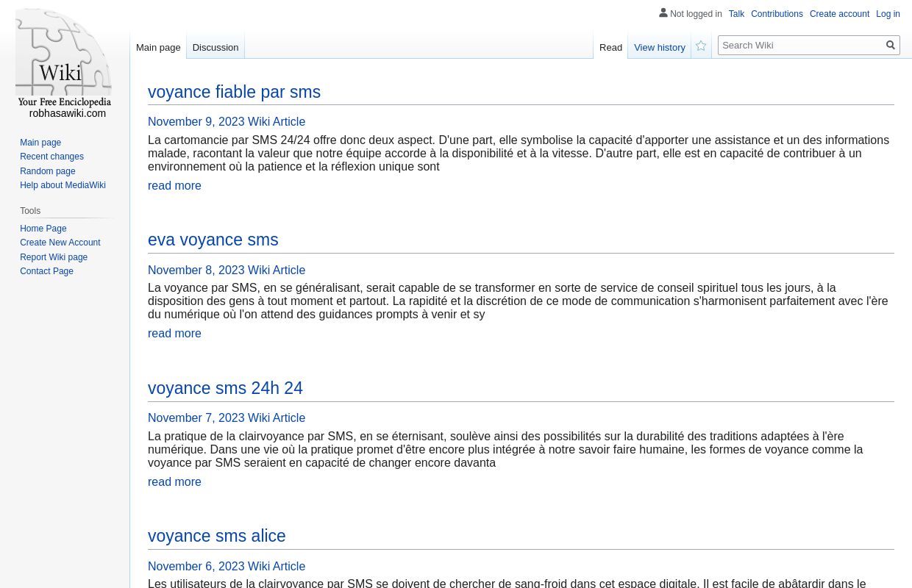
Task: Open the Main page sidebar link
Action: [40, 142]
